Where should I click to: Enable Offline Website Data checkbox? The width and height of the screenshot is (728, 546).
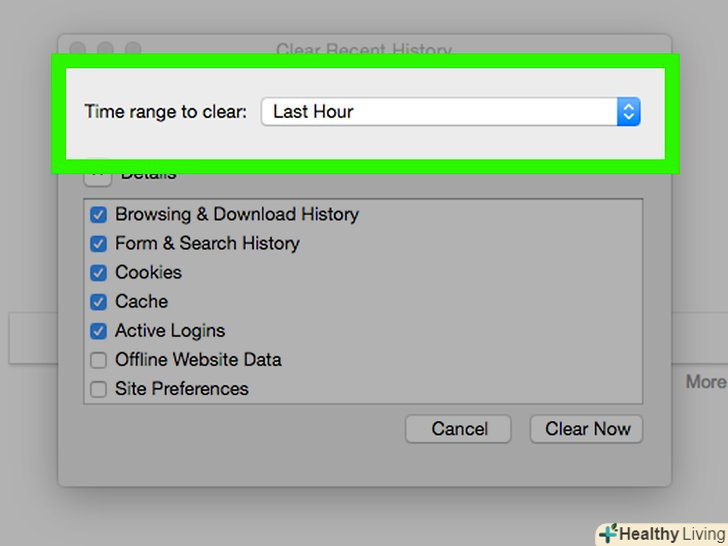[98, 360]
